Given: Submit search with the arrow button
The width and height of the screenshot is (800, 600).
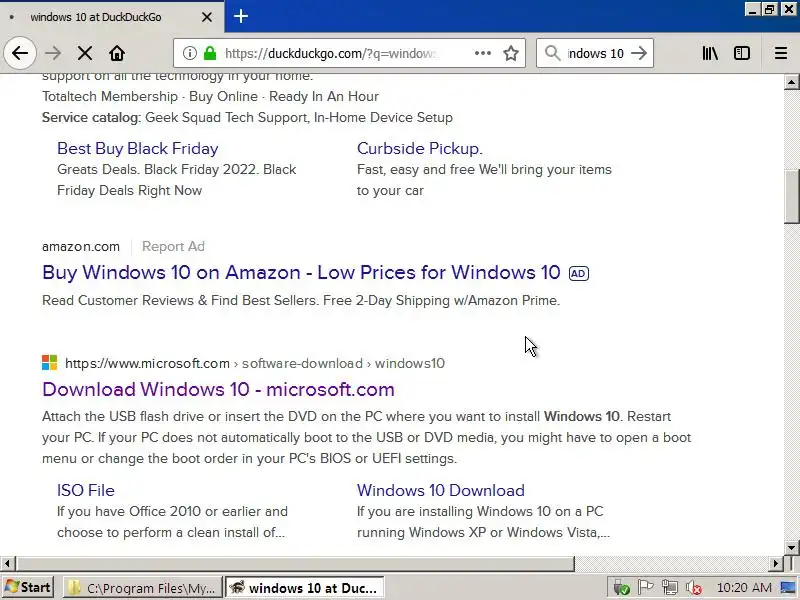Looking at the screenshot, I should pyautogui.click(x=639, y=53).
